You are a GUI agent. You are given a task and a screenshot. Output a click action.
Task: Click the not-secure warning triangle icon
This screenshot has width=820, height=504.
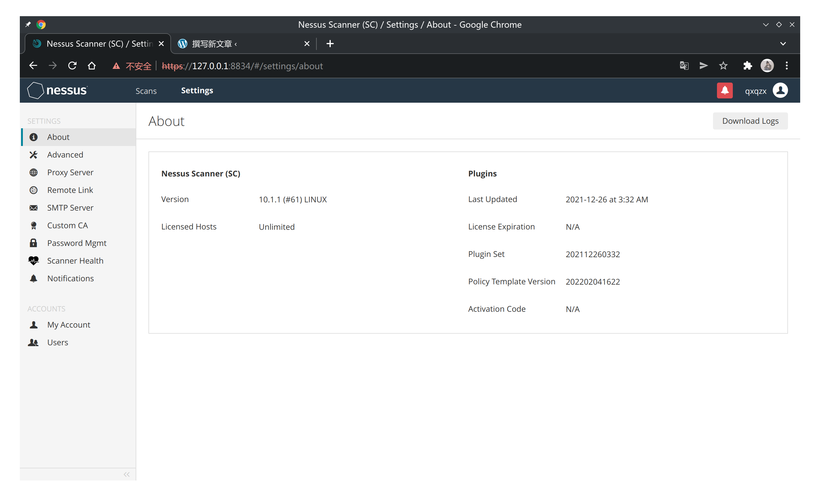tap(116, 66)
